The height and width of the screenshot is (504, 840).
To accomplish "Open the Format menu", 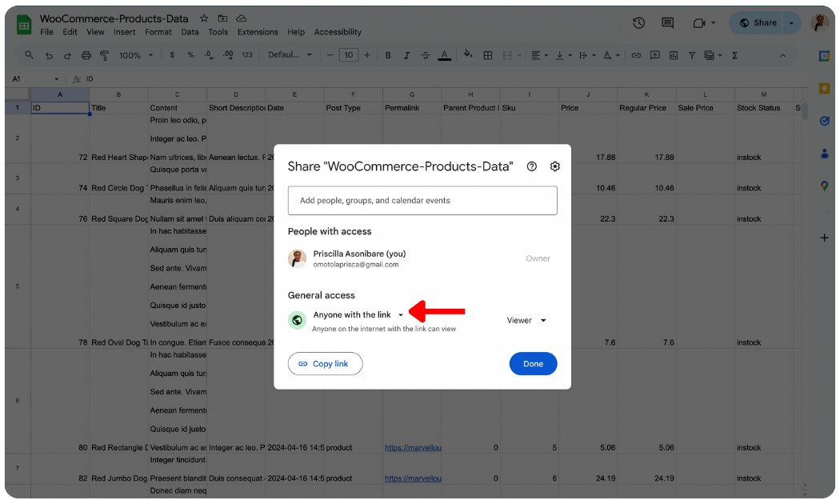I will tap(158, 32).
